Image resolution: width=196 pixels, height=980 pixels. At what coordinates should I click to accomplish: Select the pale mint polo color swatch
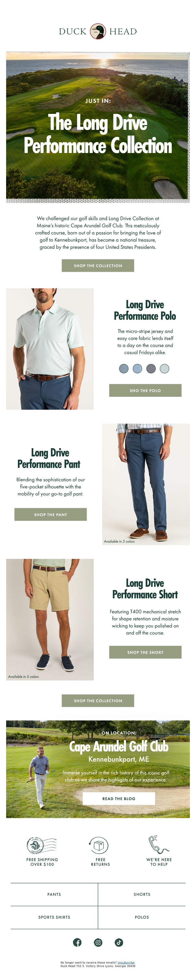[x=164, y=368]
